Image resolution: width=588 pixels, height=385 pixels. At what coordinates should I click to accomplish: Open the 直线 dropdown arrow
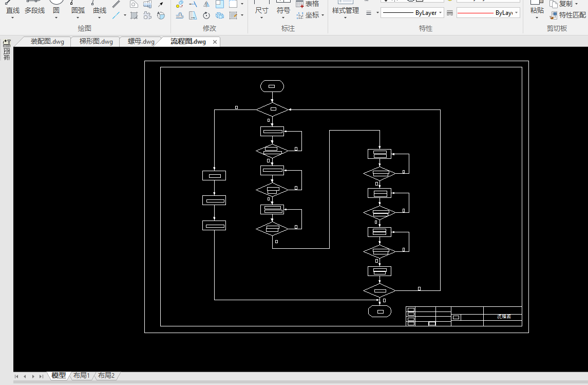click(12, 17)
